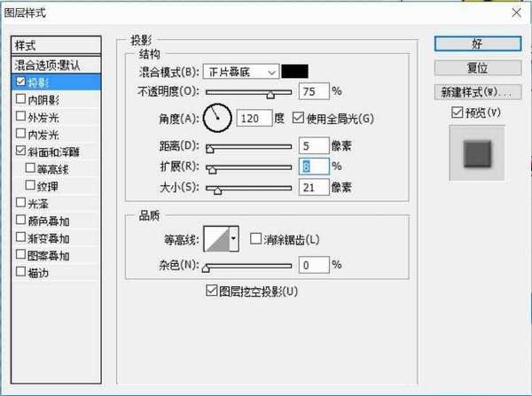Click the 不透明度 opacity slider
Viewport: 532px width, 396px height.
[x=250, y=92]
